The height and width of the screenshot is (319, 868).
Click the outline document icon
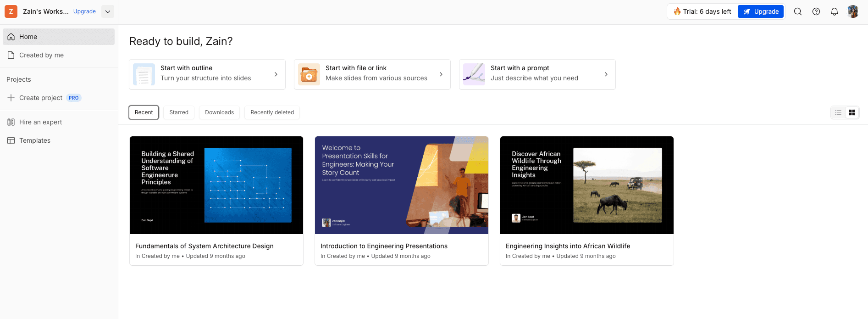coord(144,74)
